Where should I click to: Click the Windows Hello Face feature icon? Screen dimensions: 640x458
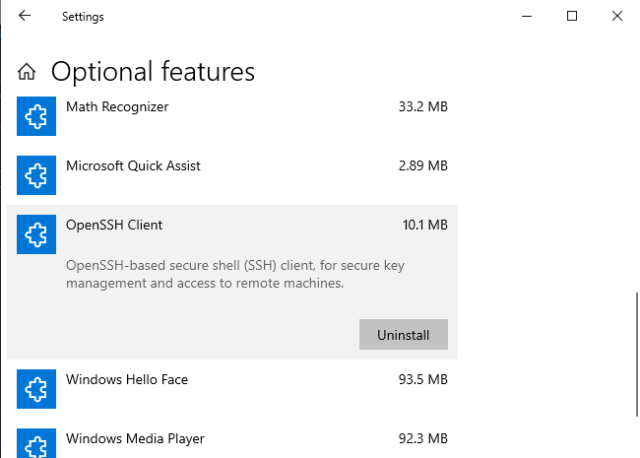pos(36,389)
